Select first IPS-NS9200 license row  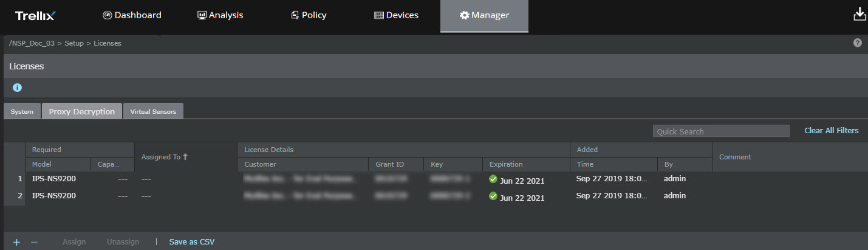pos(436,179)
